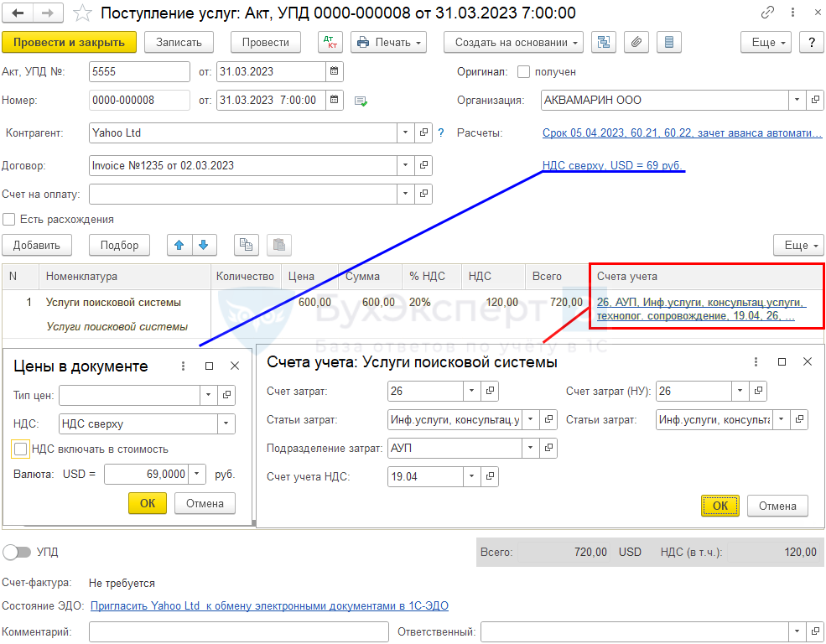Screen dimensions: 826x644
Task: Click the Комментарий input field
Action: pos(238,631)
